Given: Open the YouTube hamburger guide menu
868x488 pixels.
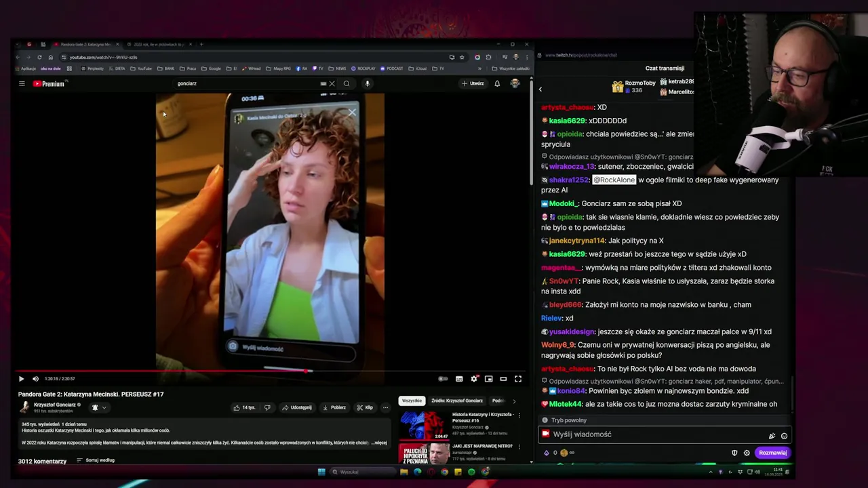Looking at the screenshot, I should [22, 83].
